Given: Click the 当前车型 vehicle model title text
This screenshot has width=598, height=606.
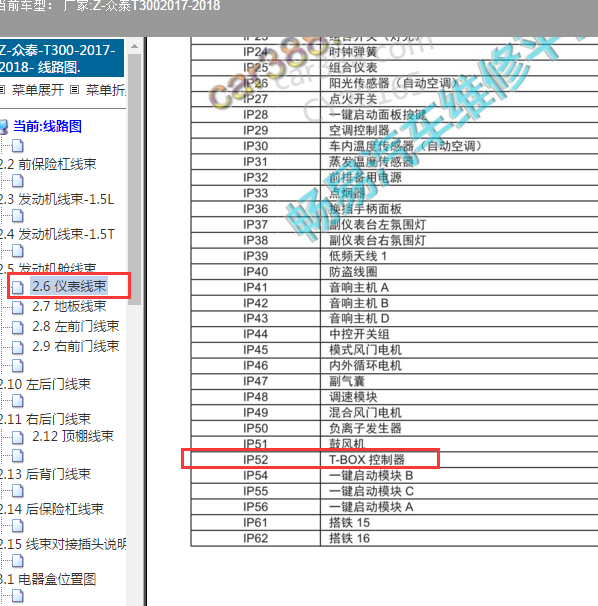Looking at the screenshot, I should [110, 5].
